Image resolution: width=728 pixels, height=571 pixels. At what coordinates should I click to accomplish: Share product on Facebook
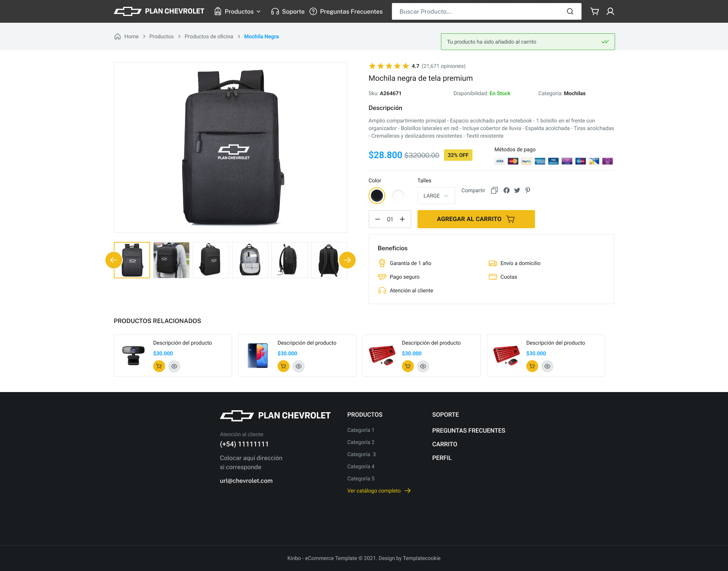click(x=507, y=190)
